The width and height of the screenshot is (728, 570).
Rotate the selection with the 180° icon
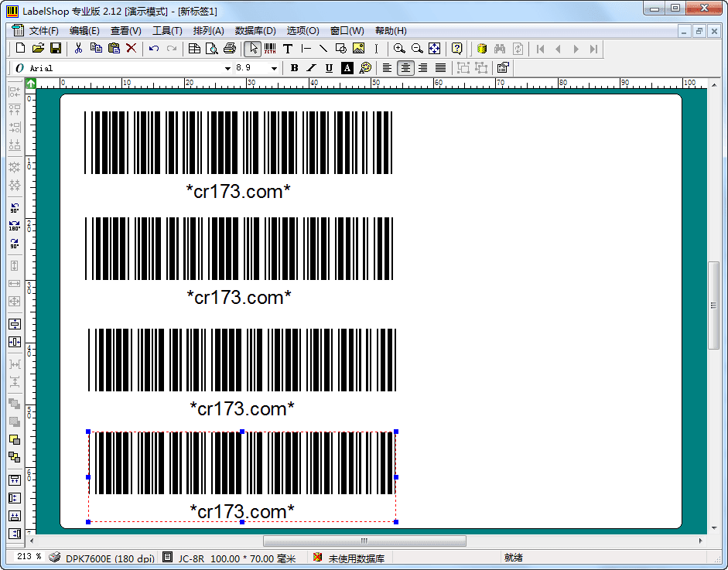coord(14,226)
